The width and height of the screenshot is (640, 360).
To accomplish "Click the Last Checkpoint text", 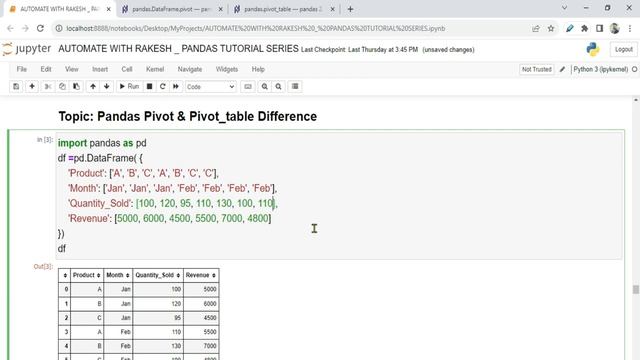I will point(360,49).
